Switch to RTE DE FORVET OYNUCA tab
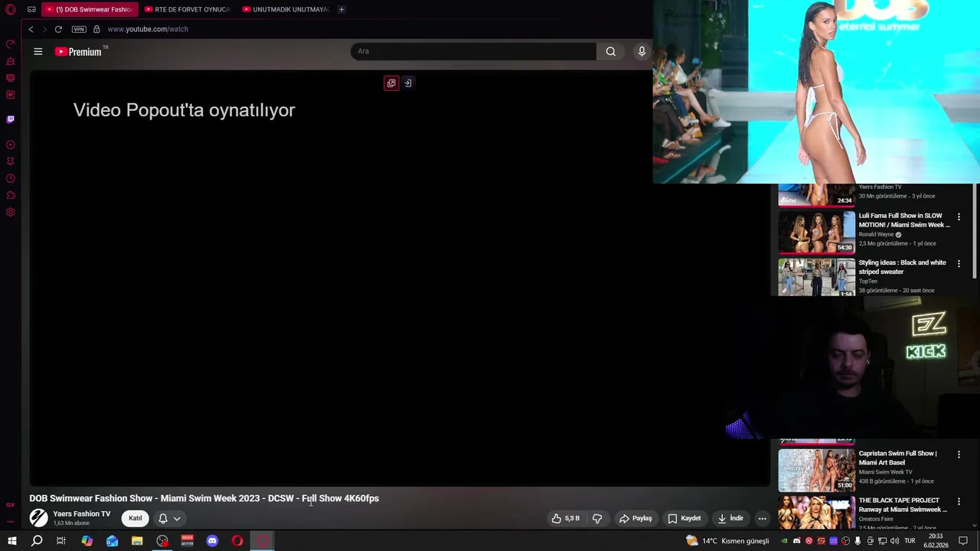Viewport: 980px width, 551px height. click(x=188, y=9)
